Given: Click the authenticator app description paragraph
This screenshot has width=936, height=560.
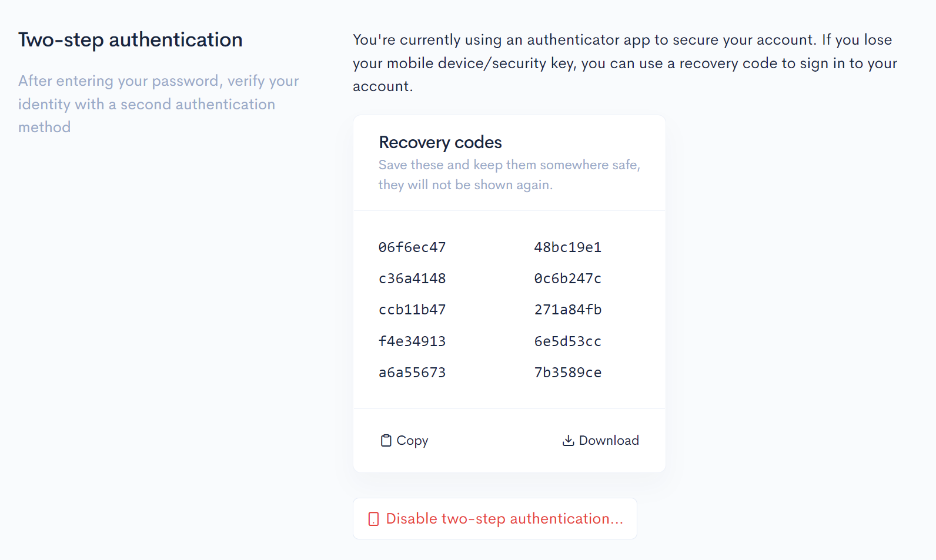Looking at the screenshot, I should (x=625, y=63).
